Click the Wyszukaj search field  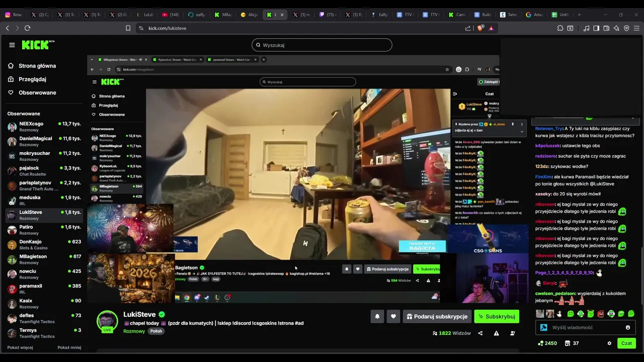click(321, 45)
